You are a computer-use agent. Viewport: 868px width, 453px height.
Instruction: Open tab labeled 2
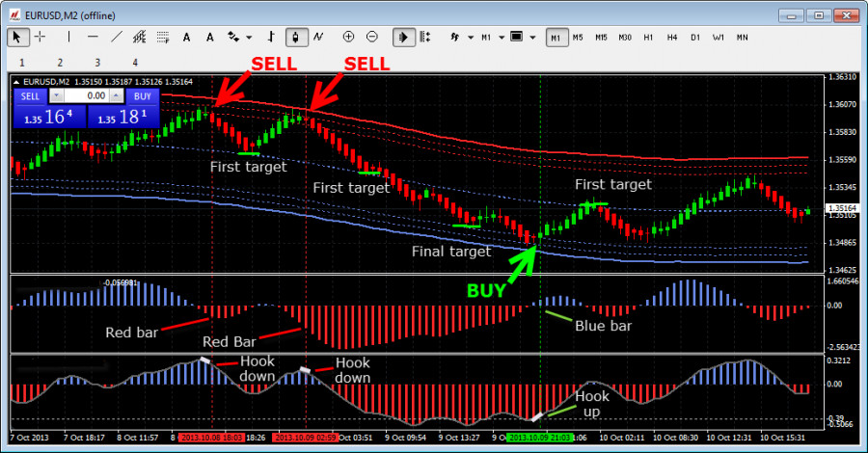coord(60,63)
